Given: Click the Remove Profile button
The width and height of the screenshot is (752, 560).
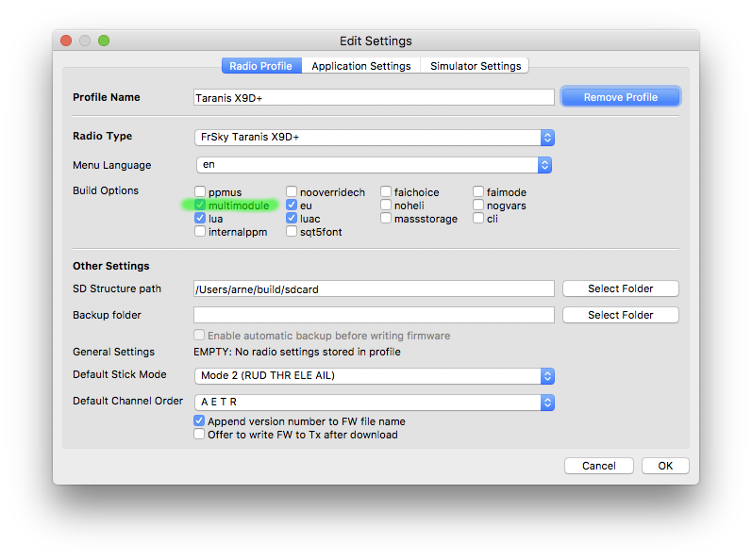Looking at the screenshot, I should 619,97.
